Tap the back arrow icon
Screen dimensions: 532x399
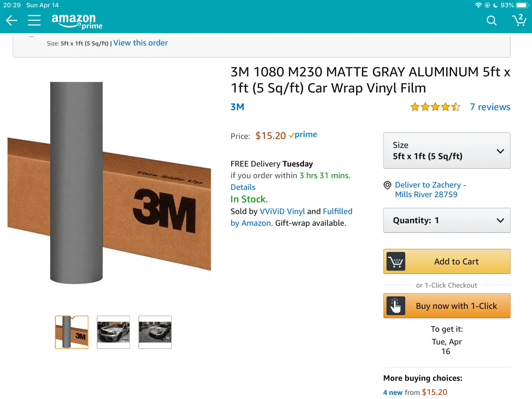coord(11,21)
